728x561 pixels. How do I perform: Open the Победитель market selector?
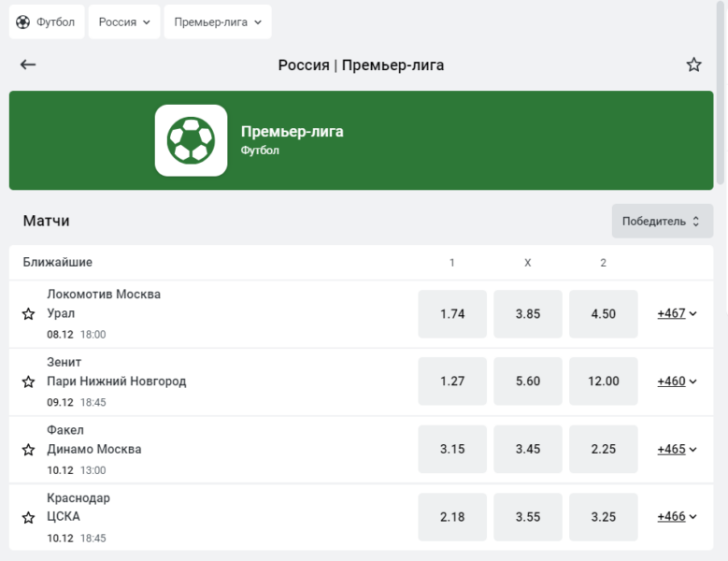pyautogui.click(x=662, y=222)
